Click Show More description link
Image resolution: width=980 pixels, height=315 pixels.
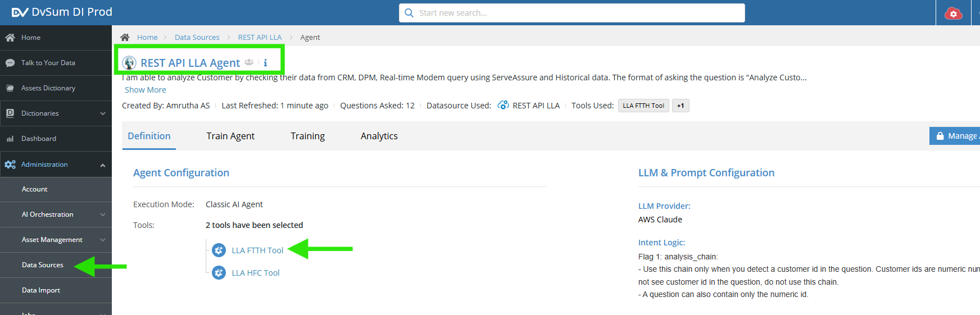(146, 90)
